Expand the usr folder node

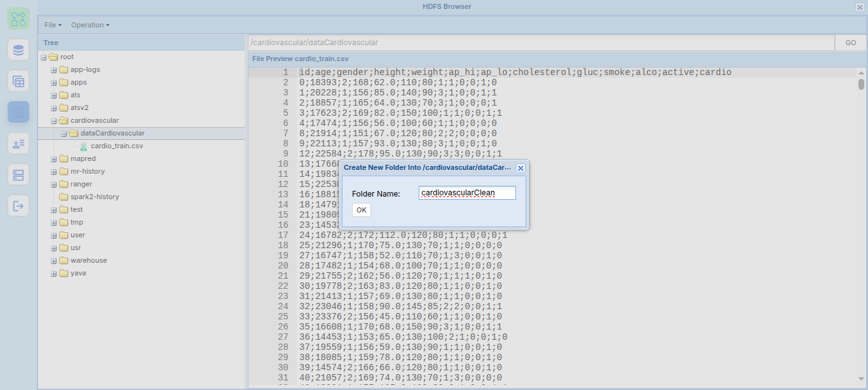(54, 248)
